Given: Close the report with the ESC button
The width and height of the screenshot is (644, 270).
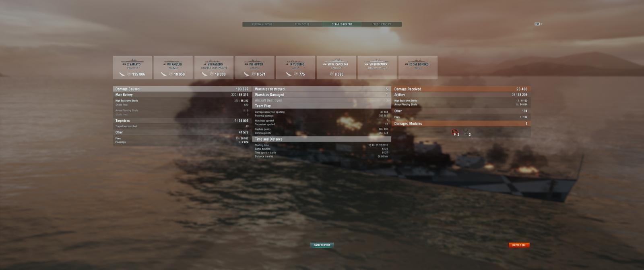Looking at the screenshot, I should [x=537, y=24].
